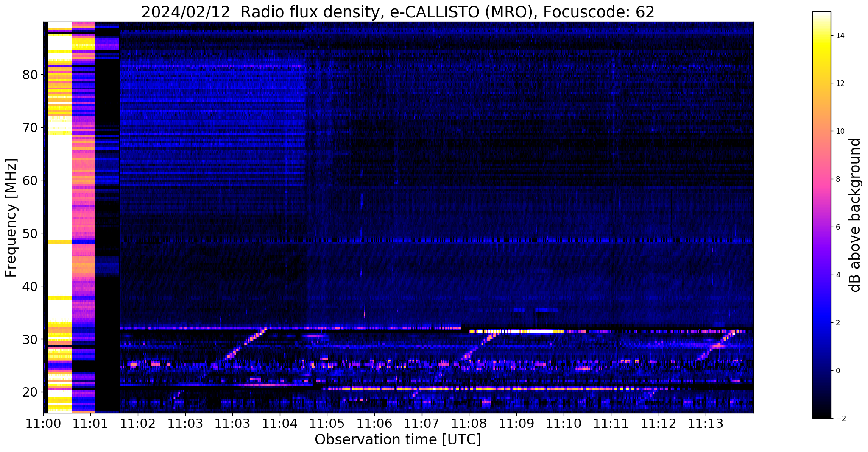Click the 11:08 time tick label
Screen dimensions: 868x452
click(x=469, y=423)
